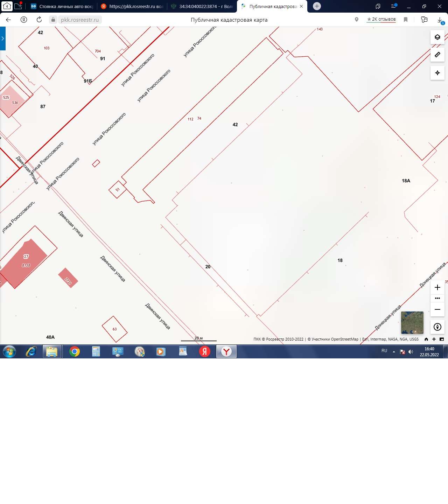Viewport: 448px width, 504px height.
Task: Click the pkk.rosreestr.ru address field
Action: pyautogui.click(x=80, y=20)
